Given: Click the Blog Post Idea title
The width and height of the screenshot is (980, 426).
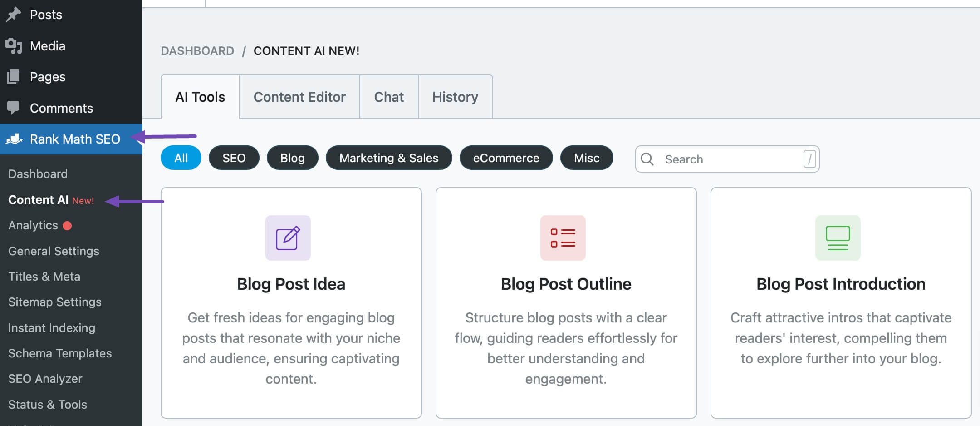Looking at the screenshot, I should click(x=291, y=284).
